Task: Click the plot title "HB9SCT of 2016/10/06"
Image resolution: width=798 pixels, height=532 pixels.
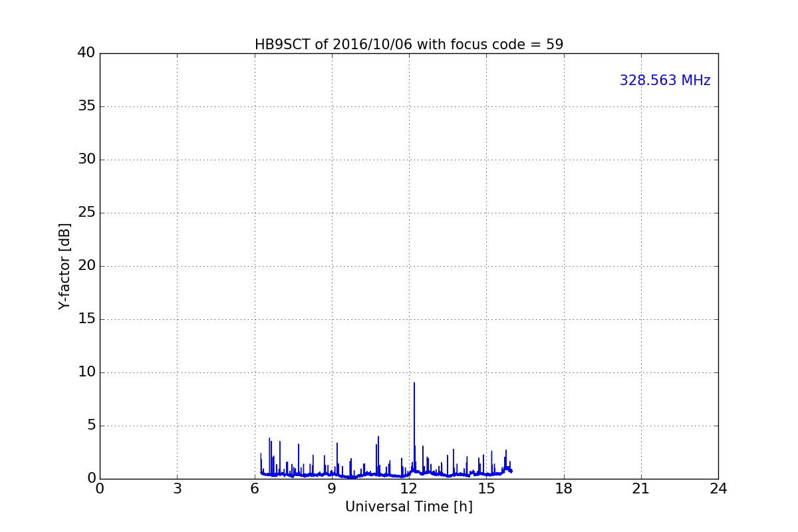Action: click(x=409, y=45)
